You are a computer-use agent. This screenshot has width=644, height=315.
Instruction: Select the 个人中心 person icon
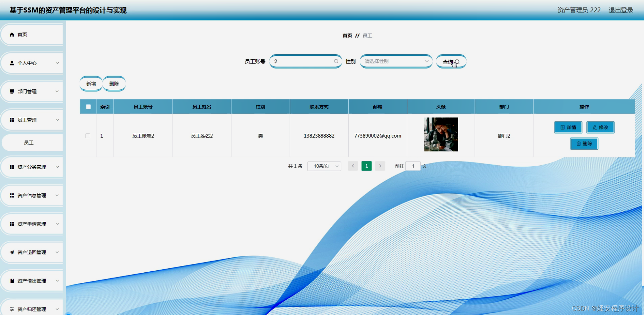[11, 63]
